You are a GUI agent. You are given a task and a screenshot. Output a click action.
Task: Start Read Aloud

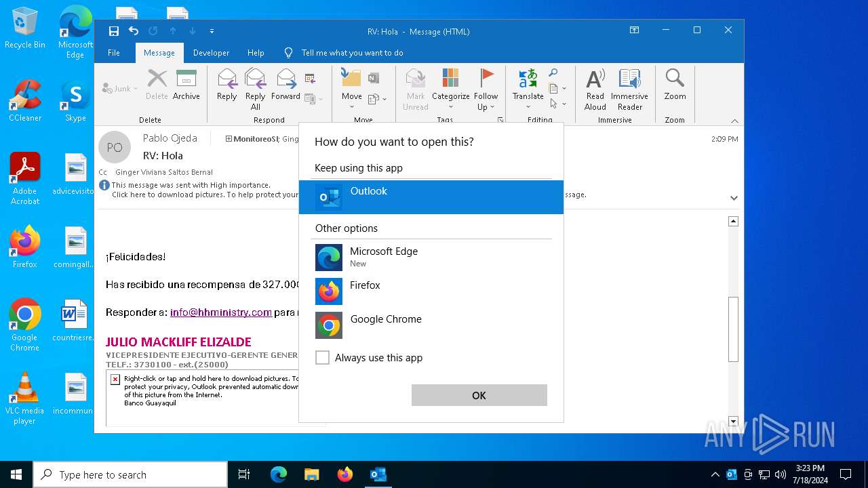595,89
